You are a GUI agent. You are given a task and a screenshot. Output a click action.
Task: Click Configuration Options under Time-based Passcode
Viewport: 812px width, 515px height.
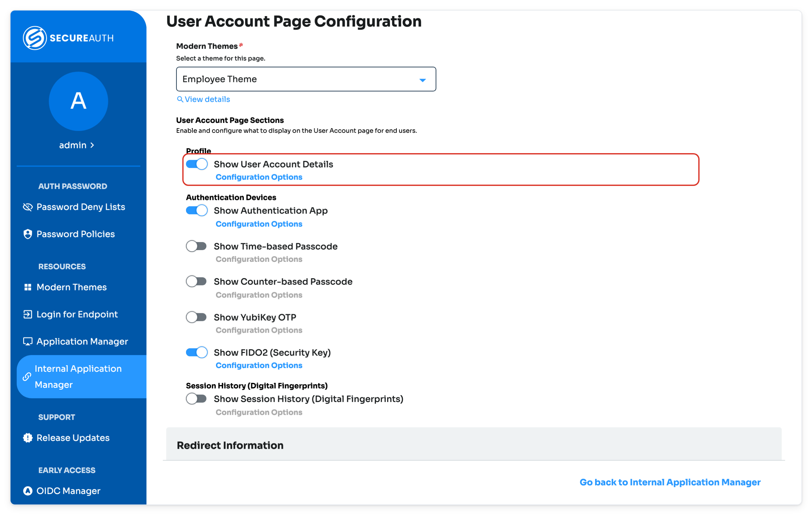pos(259,259)
